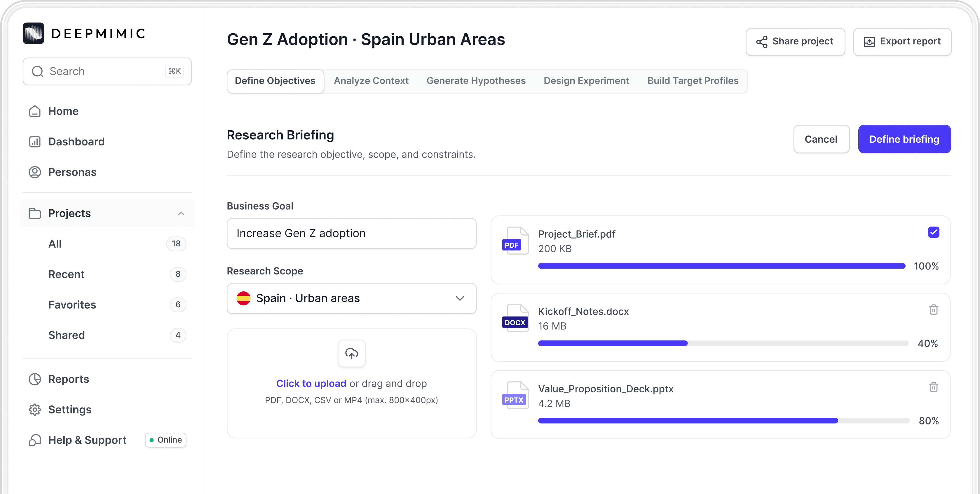Go to the Generate Hypotheses tab
This screenshot has width=980, height=494.
coord(476,81)
